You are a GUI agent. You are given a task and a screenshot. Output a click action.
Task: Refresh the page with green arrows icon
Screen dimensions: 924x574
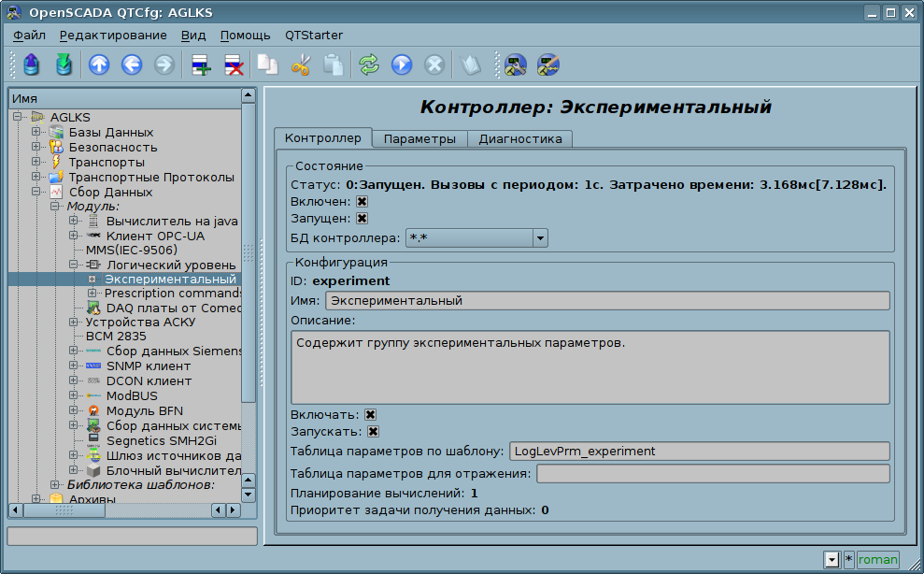(x=369, y=65)
